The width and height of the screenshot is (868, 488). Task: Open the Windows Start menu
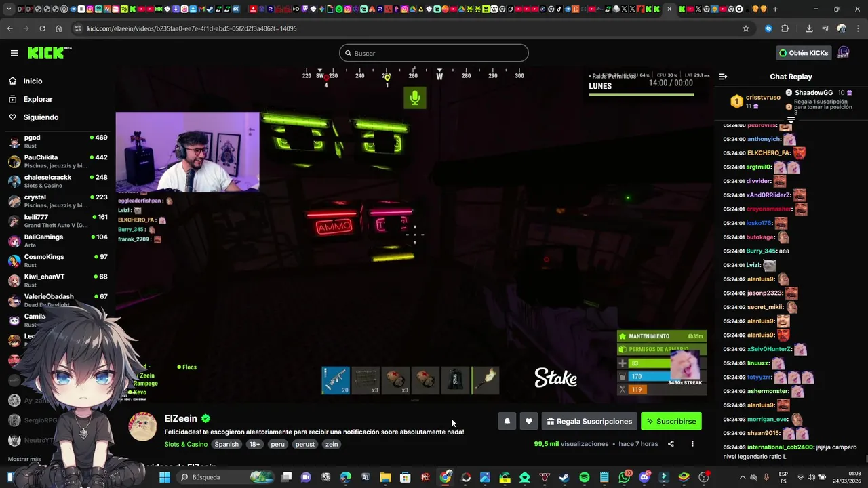point(165,477)
